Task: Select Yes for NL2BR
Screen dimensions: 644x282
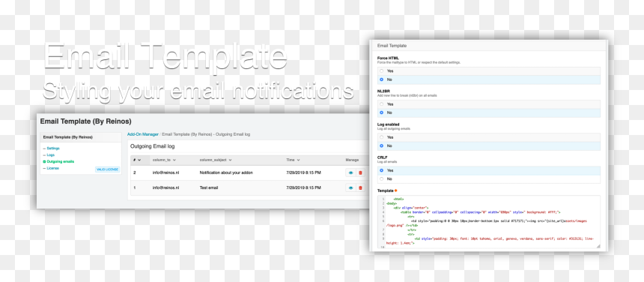Action: [x=382, y=104]
